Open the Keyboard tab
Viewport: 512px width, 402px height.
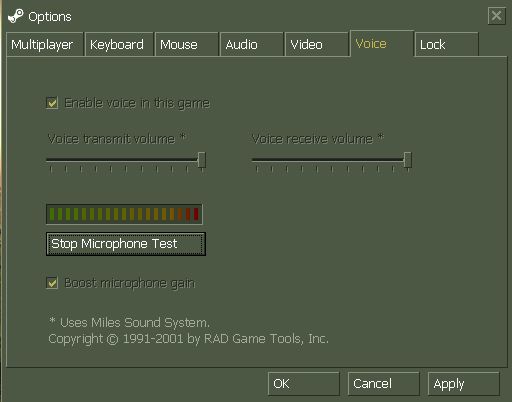point(119,44)
